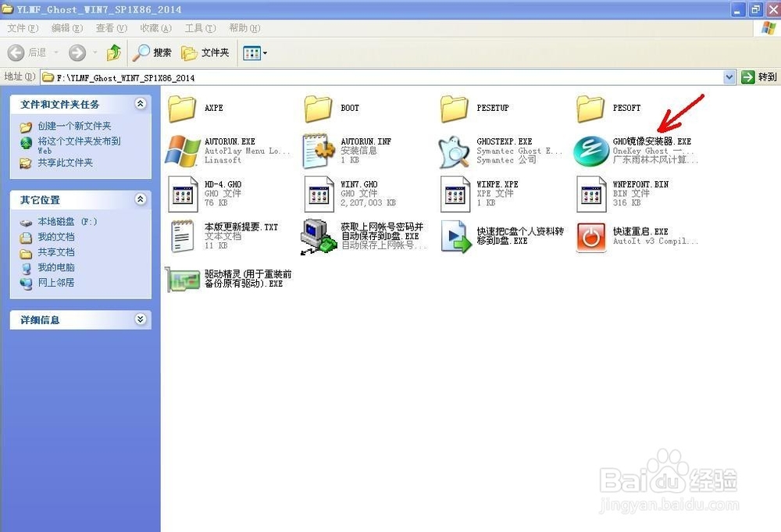This screenshot has width=781, height=532.
Task: Open the 查看(V) menu
Action: (x=112, y=28)
